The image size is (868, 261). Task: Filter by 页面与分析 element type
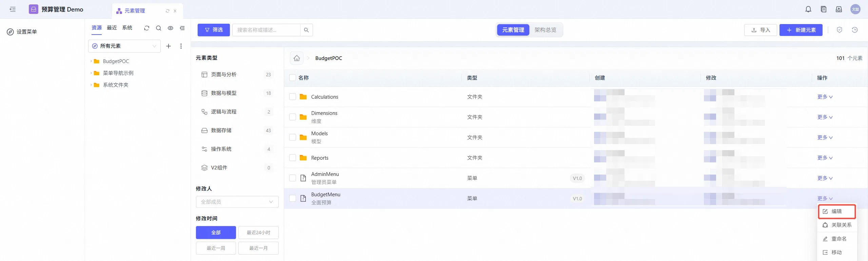(x=237, y=75)
